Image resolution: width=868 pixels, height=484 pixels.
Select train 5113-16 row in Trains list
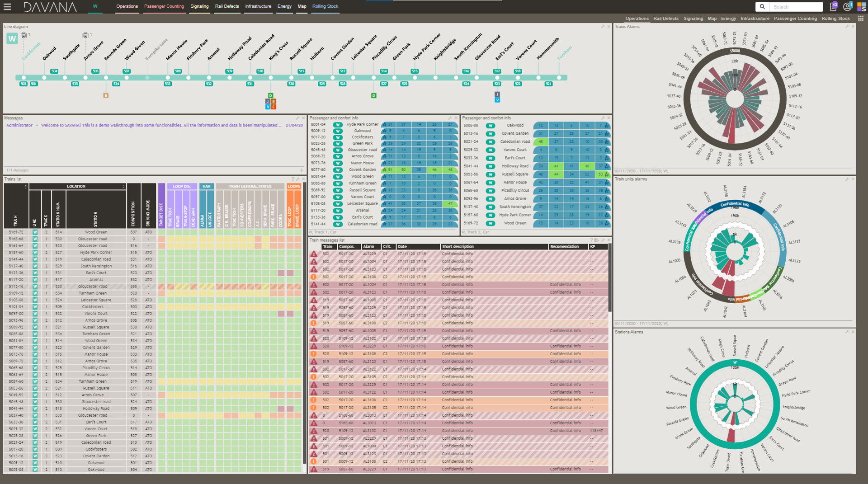click(153, 287)
